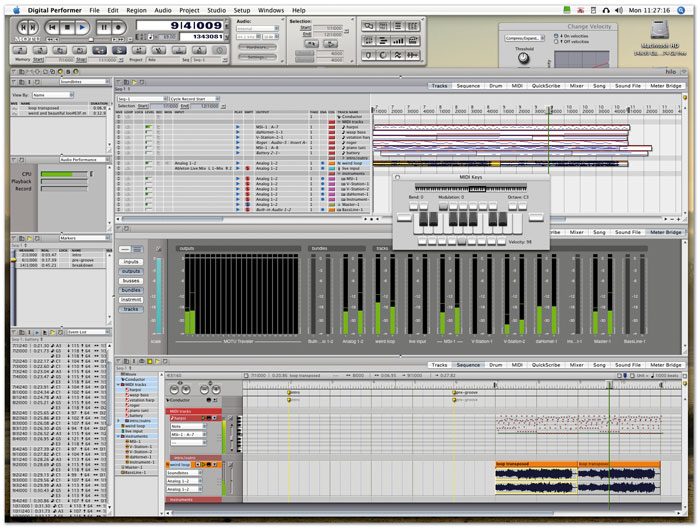Click the first button in control panel lower row
The image size is (700, 529).
click(20, 50)
